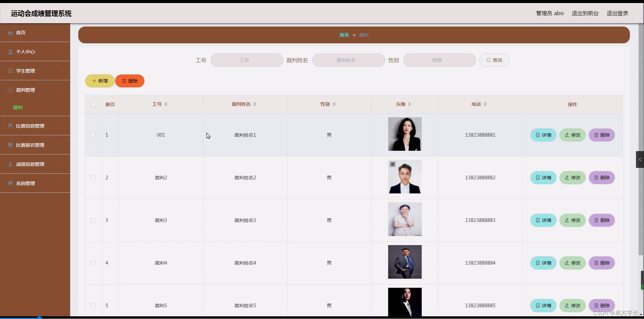Select the 首页 home icon in sidebar
The image size is (644, 319).
(10, 33)
